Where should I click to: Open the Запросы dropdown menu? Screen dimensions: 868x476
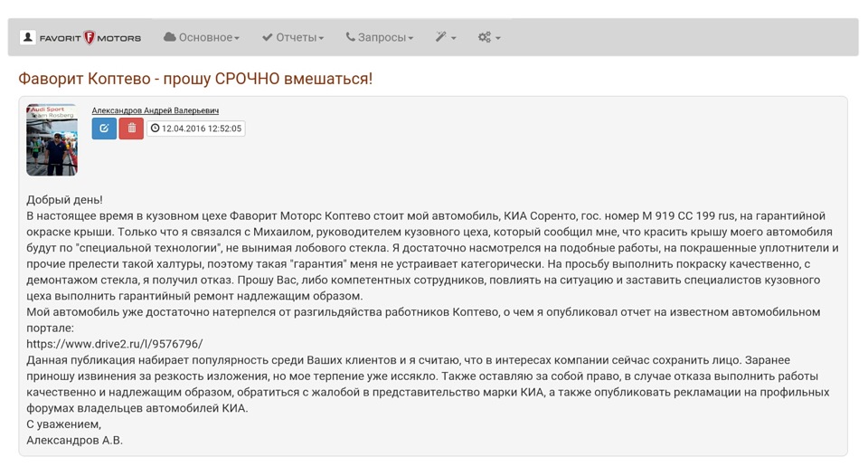(380, 37)
